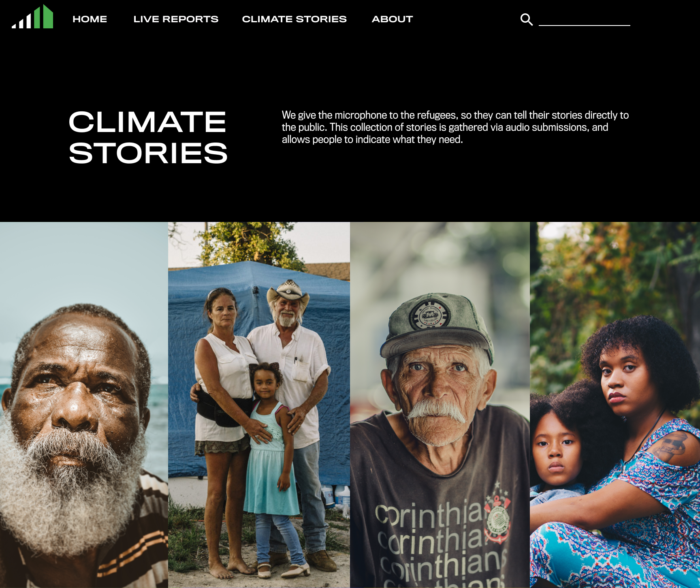Open the bearded man by the sea story
Screen dimensions: 700x588
click(84, 405)
